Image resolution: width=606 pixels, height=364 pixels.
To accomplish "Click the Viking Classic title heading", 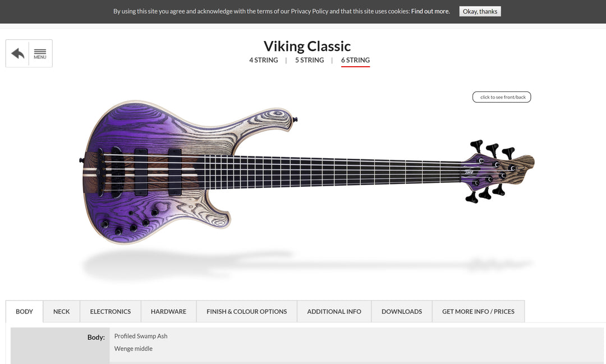I will (307, 47).
